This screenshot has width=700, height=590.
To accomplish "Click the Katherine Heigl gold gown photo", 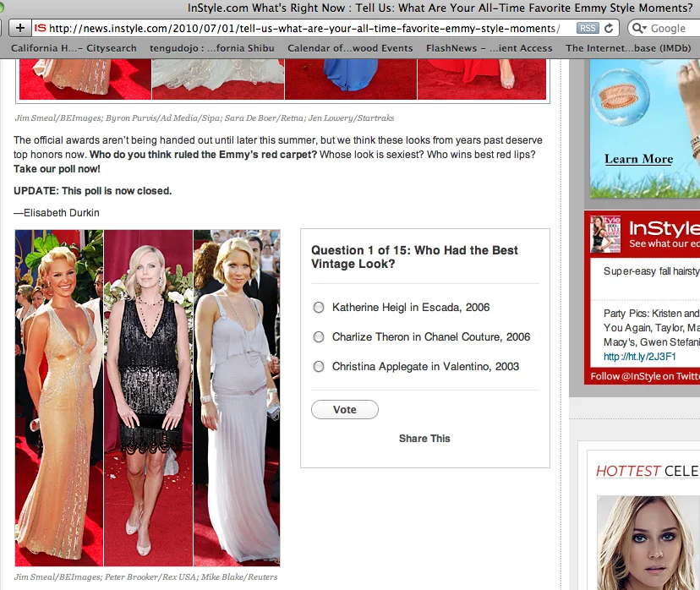I will [59, 398].
